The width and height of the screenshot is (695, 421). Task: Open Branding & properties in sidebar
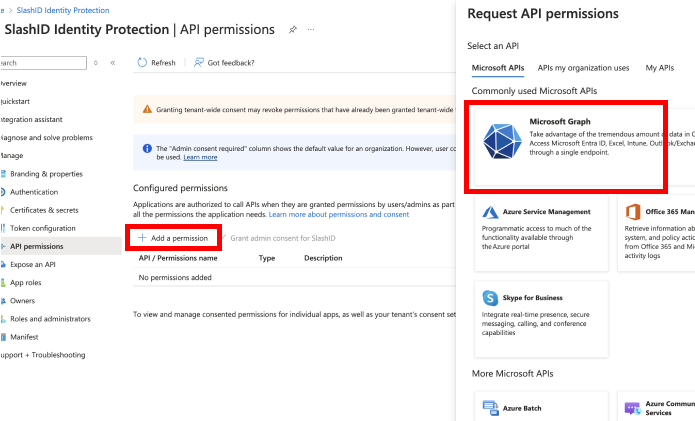click(x=46, y=174)
